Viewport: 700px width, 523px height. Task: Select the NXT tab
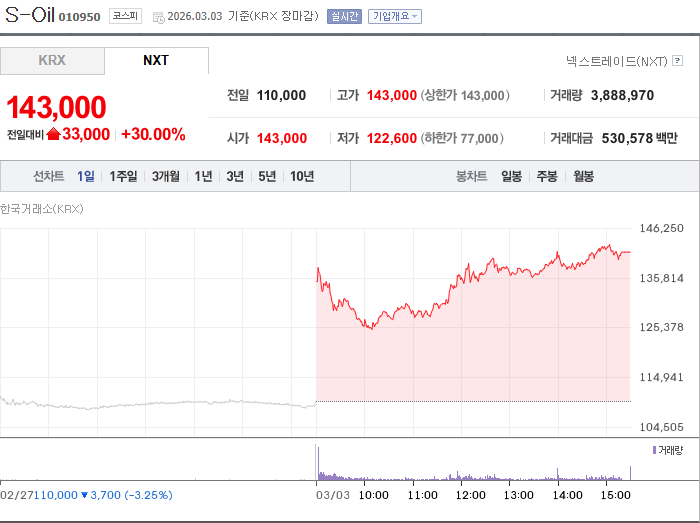[x=156, y=61]
